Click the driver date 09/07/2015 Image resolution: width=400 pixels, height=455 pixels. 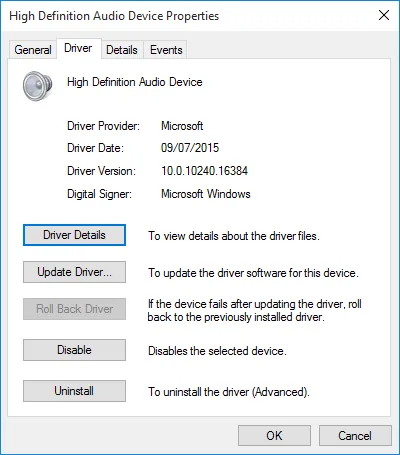coord(190,148)
